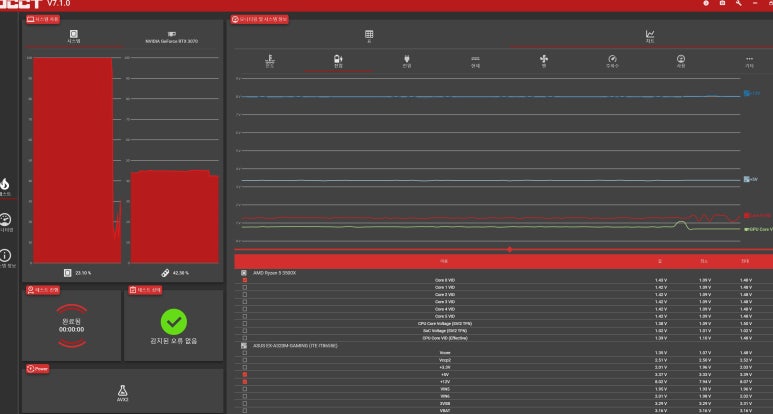This screenshot has width=773, height=414.
Task: Collapse the ASUS EX-A320M-GAMING sensor group
Action: click(x=244, y=345)
